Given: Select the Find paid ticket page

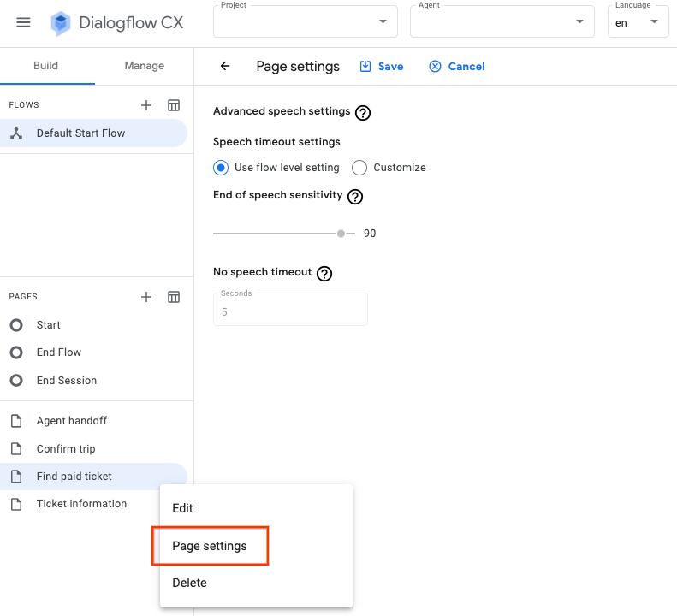Looking at the screenshot, I should pyautogui.click(x=93, y=477).
